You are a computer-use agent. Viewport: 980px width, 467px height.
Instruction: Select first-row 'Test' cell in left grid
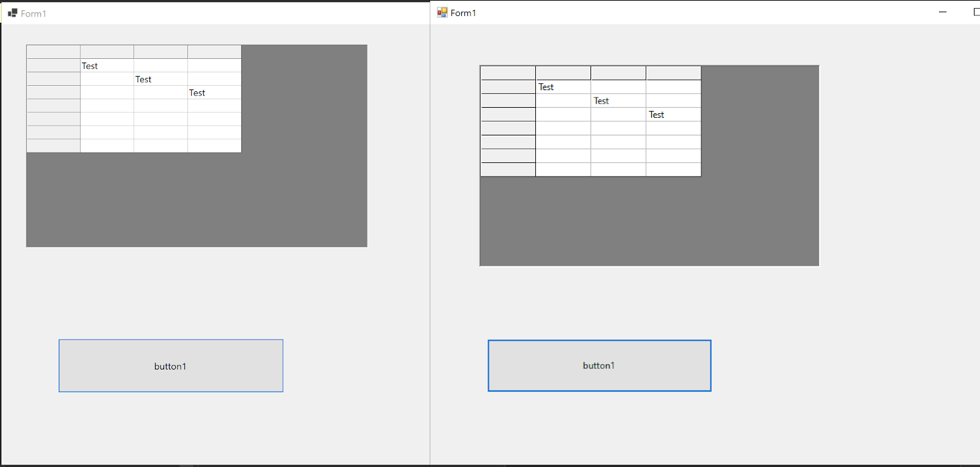(107, 66)
